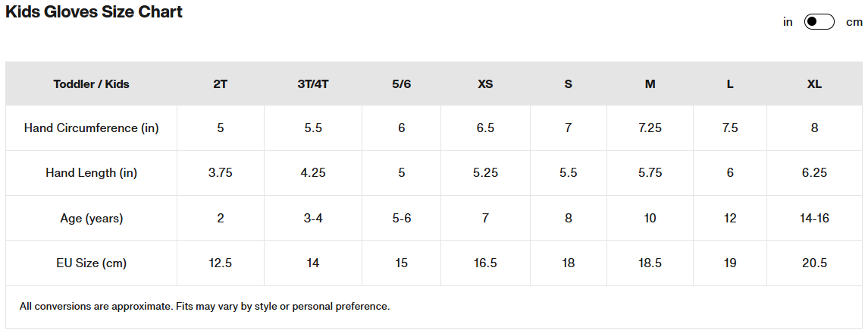Select the EU Size (cm) row label
Viewport: 868px width, 334px height.
(91, 263)
